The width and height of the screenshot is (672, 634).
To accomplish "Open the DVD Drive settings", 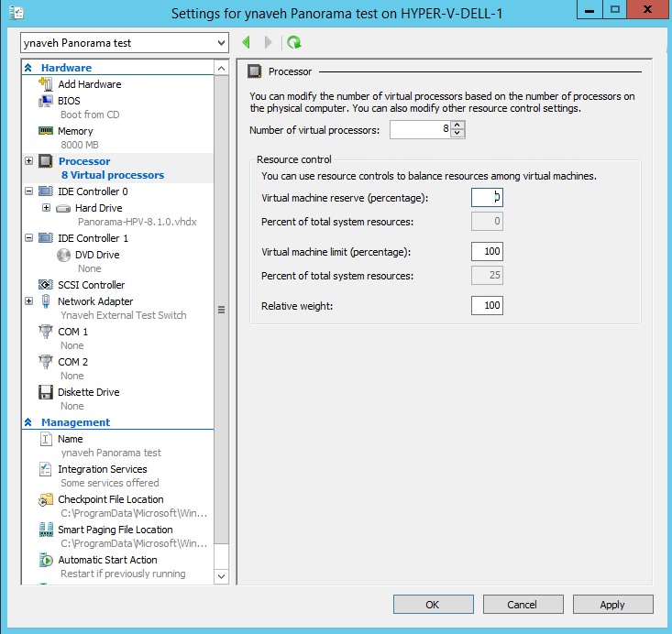I will [96, 255].
